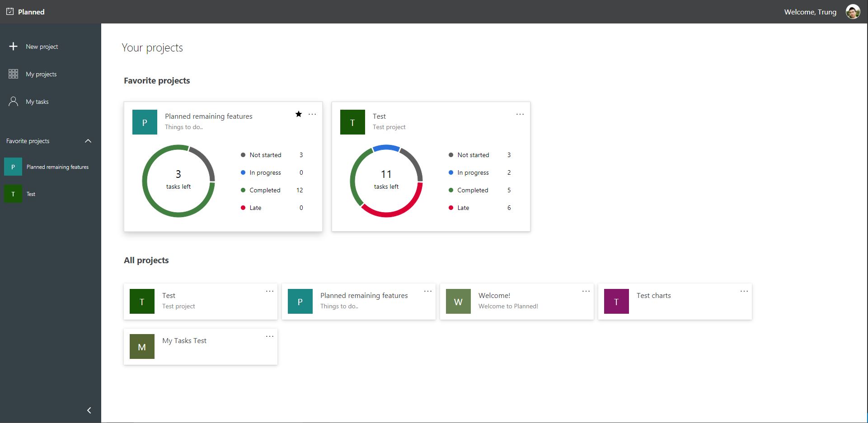Open Test project title in All projects

coord(169,296)
